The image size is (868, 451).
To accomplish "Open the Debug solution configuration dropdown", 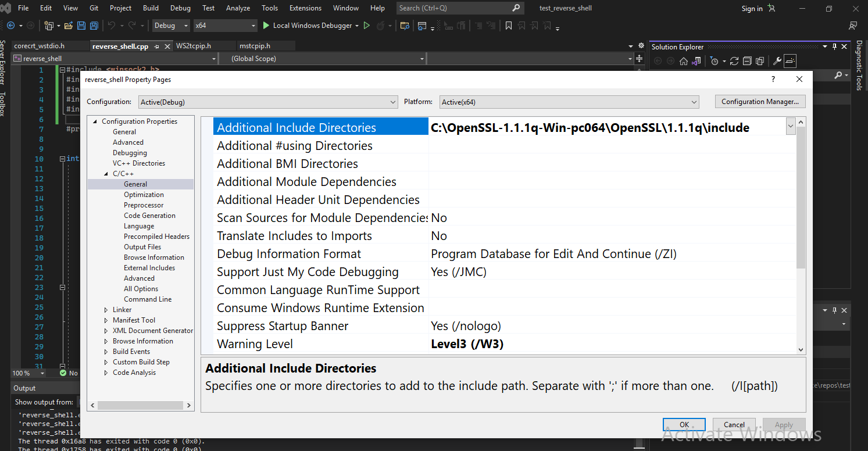I will tap(172, 26).
